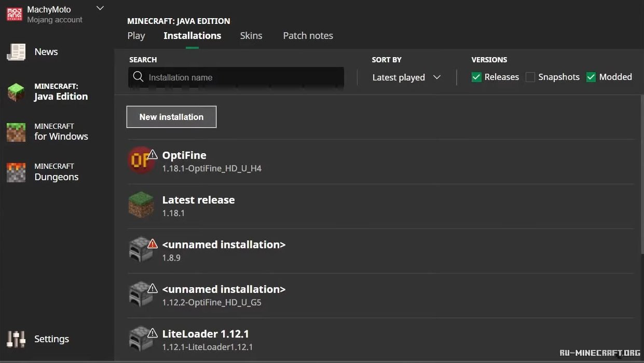Expand the MachyMoto account menu chevron

coord(101,8)
